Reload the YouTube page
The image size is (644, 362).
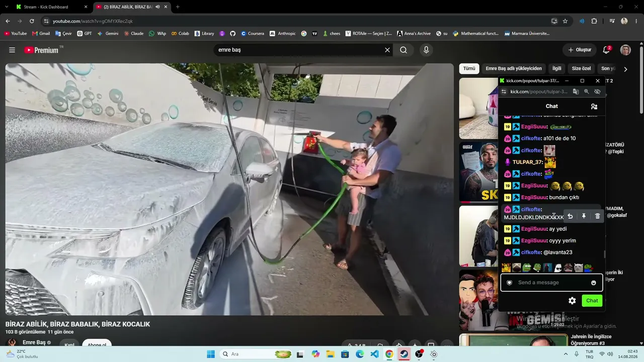[32, 21]
